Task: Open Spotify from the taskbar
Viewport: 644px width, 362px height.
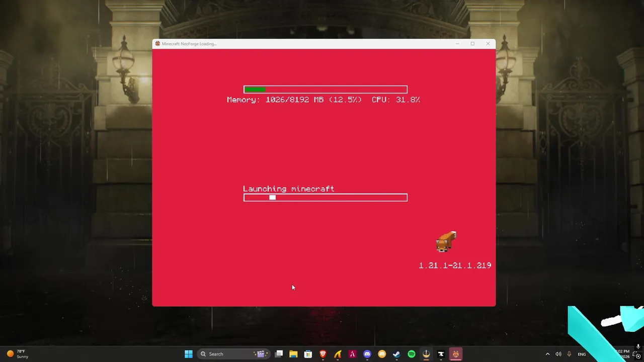Action: 412,354
